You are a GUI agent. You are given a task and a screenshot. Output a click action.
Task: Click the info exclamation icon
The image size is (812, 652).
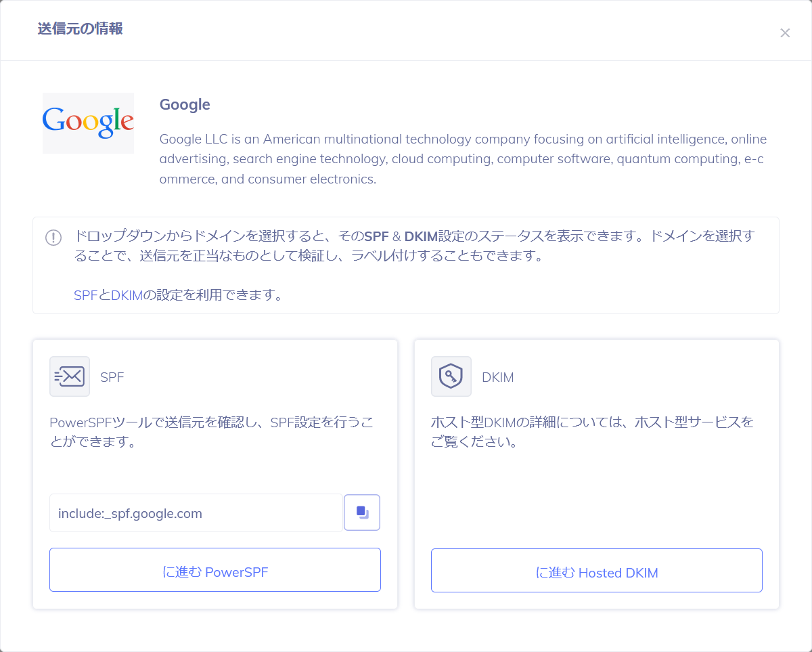pos(53,238)
